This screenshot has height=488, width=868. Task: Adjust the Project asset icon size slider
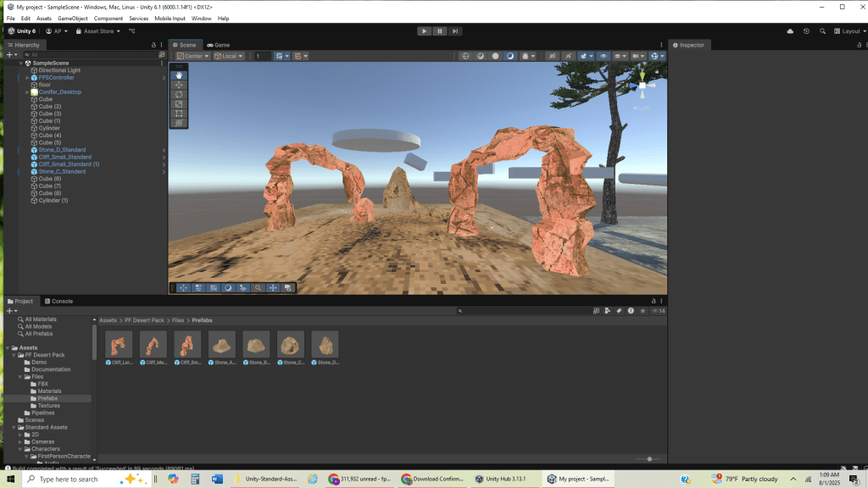pyautogui.click(x=649, y=459)
